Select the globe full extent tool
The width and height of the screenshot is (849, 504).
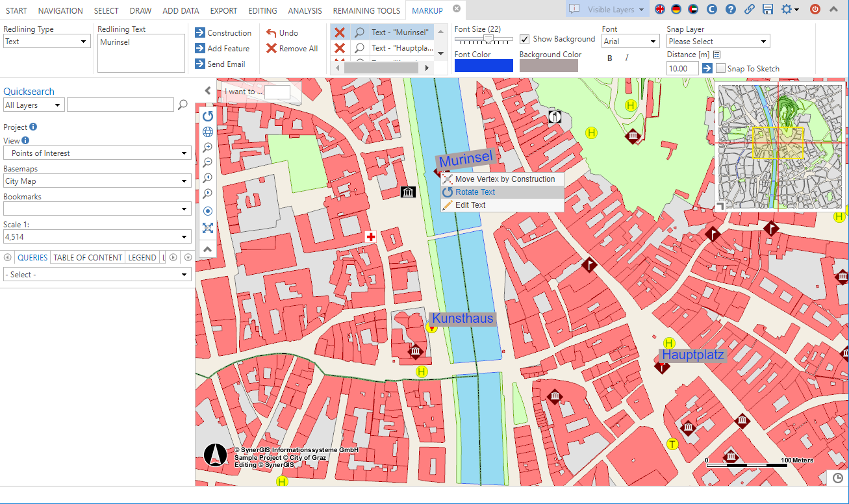pyautogui.click(x=207, y=131)
